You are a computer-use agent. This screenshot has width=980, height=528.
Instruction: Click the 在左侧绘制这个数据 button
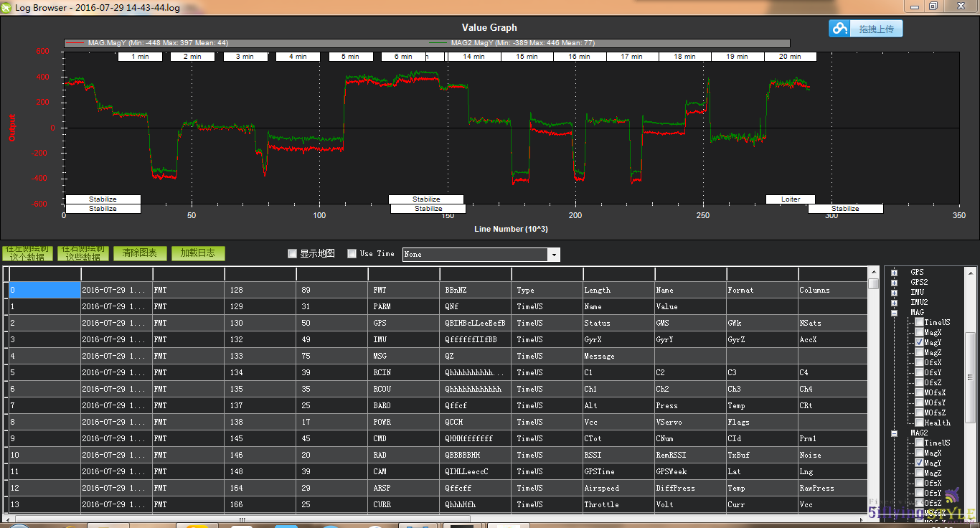[28, 253]
